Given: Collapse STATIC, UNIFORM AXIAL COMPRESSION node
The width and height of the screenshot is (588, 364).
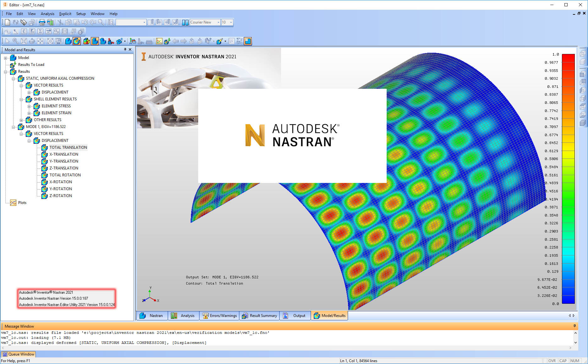Looking at the screenshot, I should [13, 79].
